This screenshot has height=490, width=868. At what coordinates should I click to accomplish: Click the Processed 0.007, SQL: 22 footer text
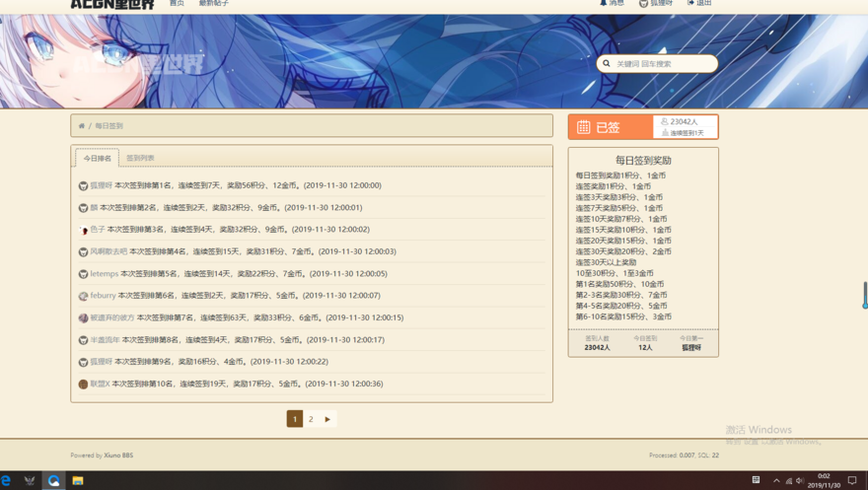click(x=684, y=455)
